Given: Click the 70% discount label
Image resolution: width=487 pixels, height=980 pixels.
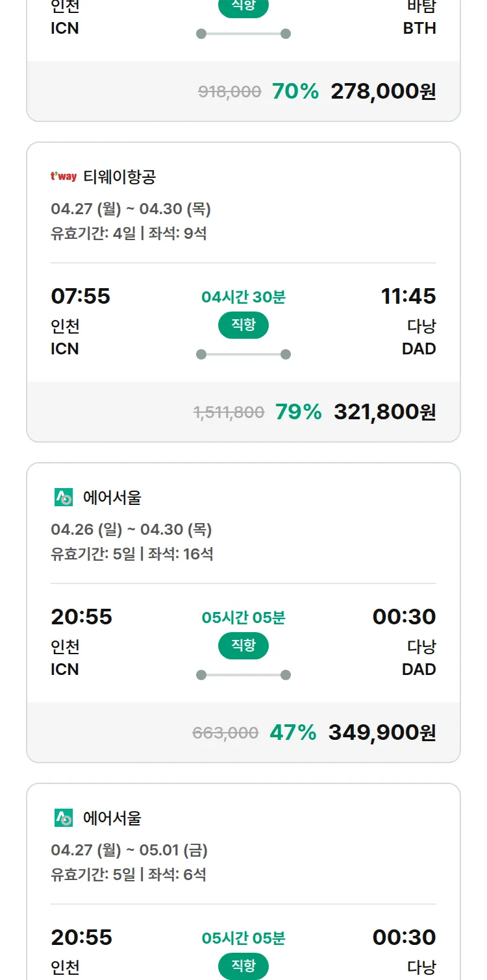Looking at the screenshot, I should [x=295, y=92].
